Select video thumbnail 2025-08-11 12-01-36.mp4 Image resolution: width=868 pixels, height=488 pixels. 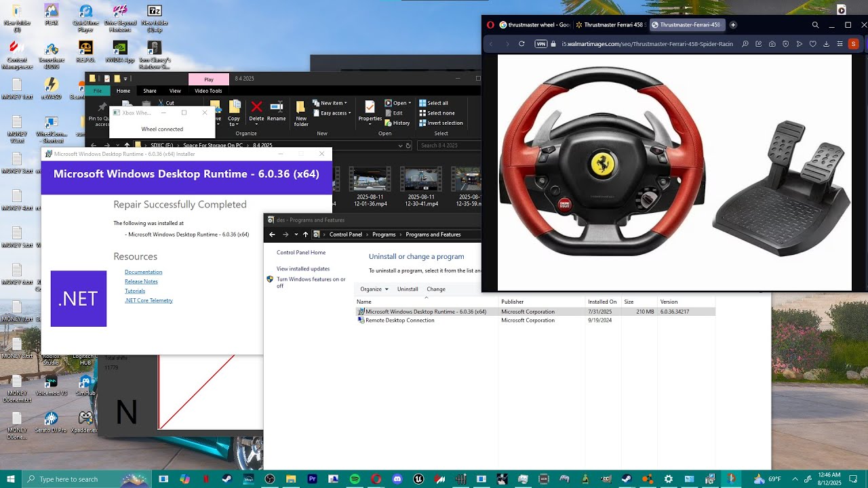tap(370, 187)
